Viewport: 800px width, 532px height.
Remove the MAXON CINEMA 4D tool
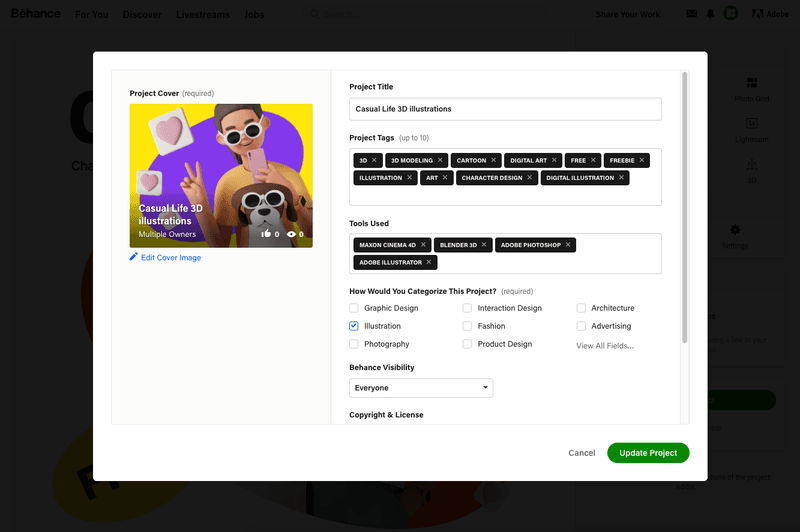click(423, 245)
